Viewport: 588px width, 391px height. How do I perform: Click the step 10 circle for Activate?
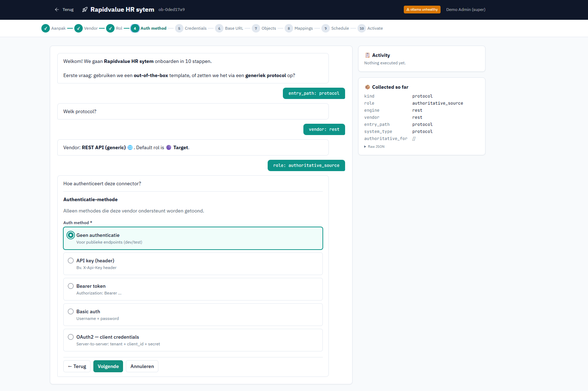pyautogui.click(x=362, y=28)
